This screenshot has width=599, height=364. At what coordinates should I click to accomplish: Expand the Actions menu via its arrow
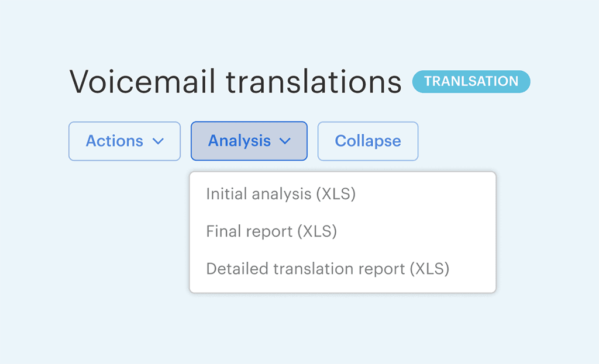tap(157, 141)
